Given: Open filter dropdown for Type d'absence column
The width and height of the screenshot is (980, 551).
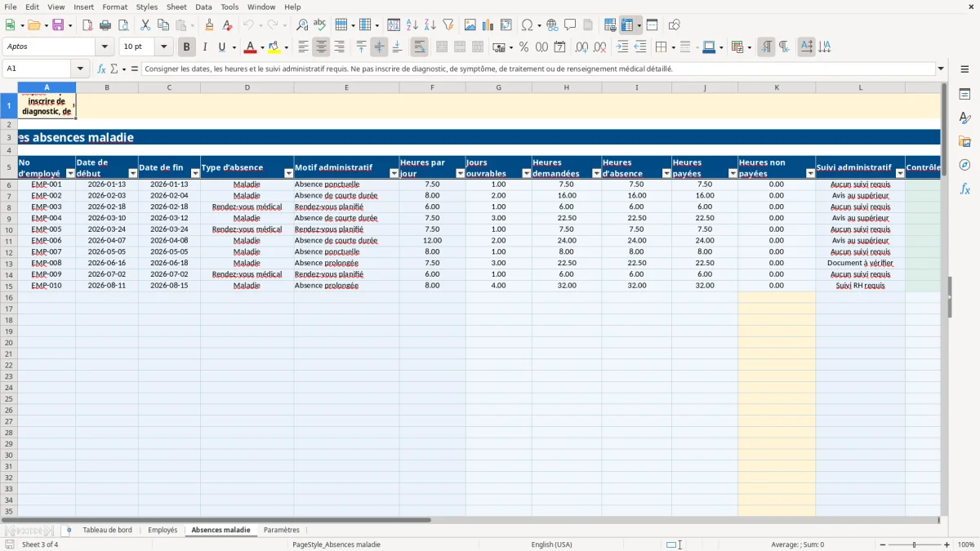Looking at the screenshot, I should 288,173.
